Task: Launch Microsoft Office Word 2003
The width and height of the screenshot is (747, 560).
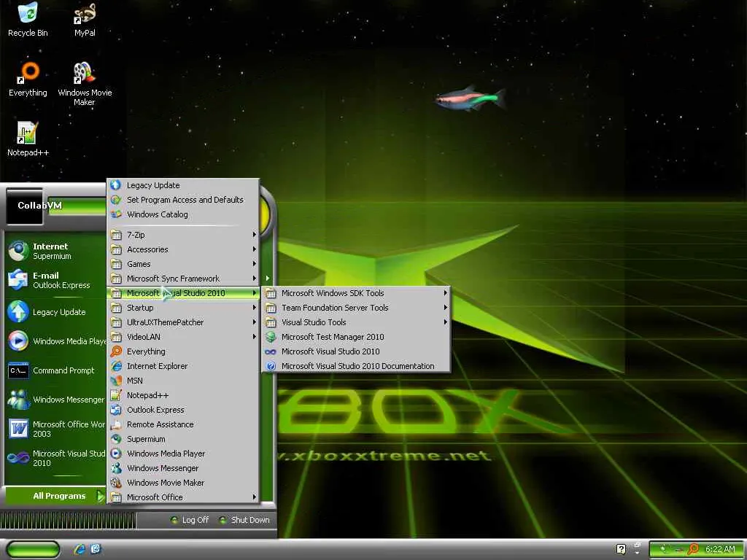Action: pyautogui.click(x=55, y=429)
